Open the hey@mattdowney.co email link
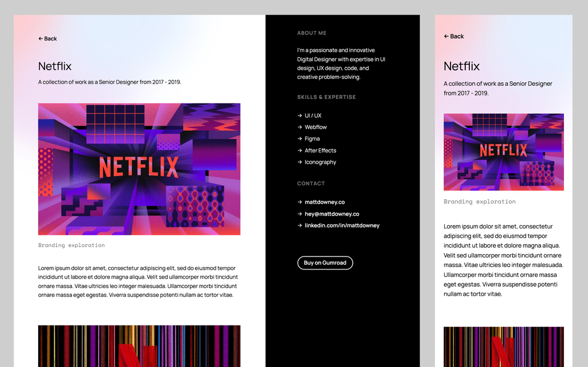The width and height of the screenshot is (588, 367). click(332, 214)
